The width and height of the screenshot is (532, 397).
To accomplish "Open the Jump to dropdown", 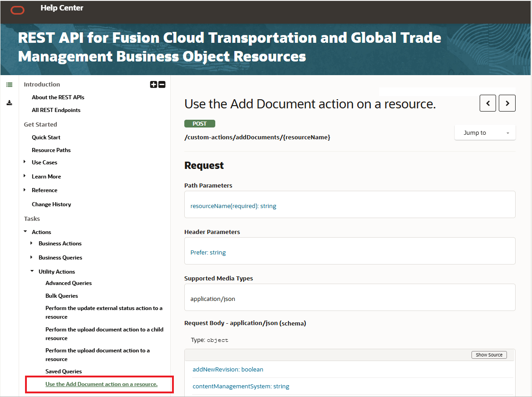I will (485, 132).
